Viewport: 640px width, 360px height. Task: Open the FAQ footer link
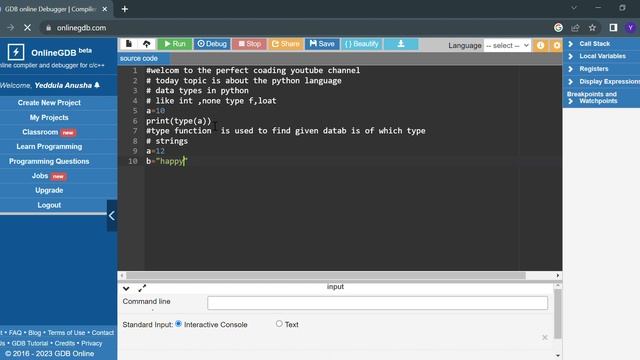(15, 333)
